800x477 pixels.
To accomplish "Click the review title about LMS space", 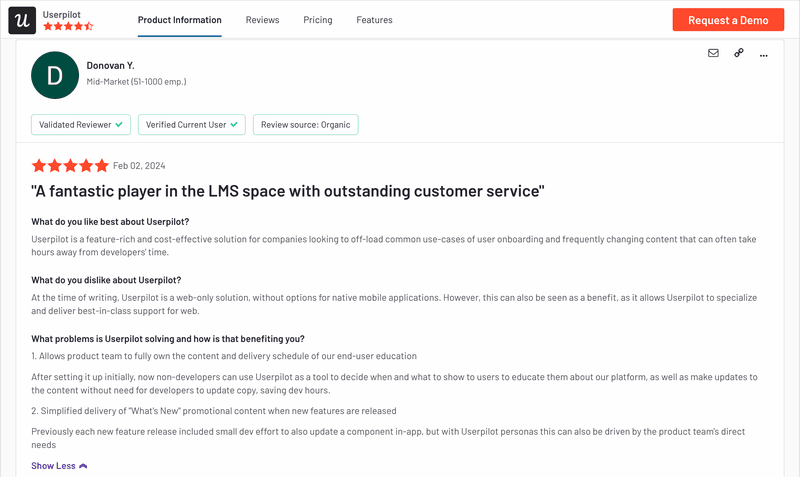I will click(x=288, y=191).
